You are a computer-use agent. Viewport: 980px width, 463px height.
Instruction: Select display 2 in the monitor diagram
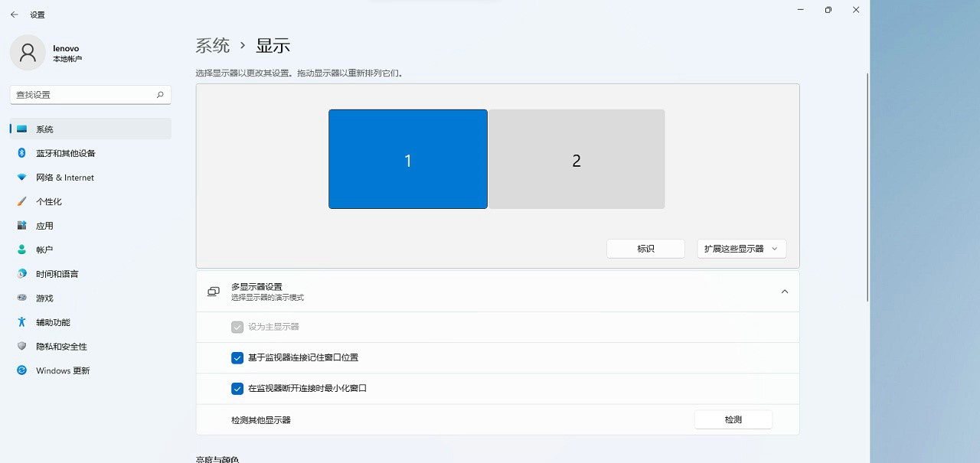(x=577, y=158)
